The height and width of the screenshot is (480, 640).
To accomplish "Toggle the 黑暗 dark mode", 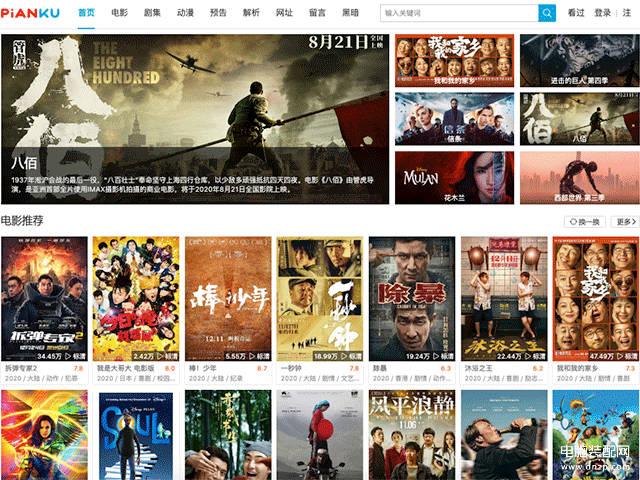I will click(350, 13).
